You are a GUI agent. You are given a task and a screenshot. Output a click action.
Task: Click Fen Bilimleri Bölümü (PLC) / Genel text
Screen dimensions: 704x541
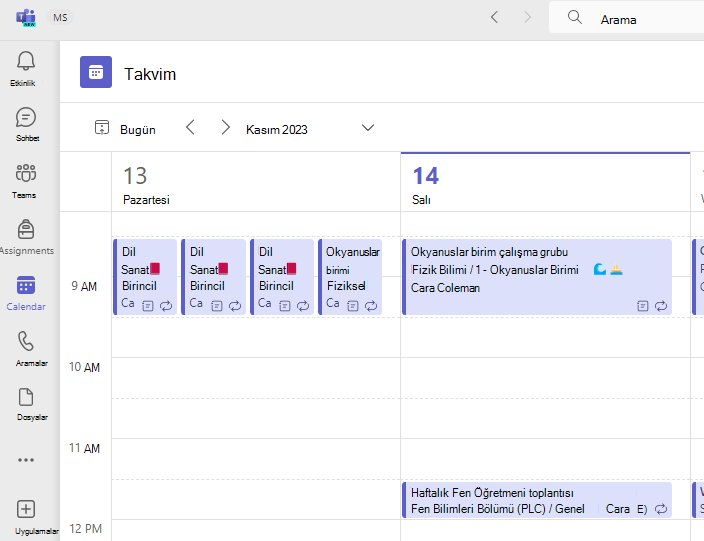(x=498, y=509)
